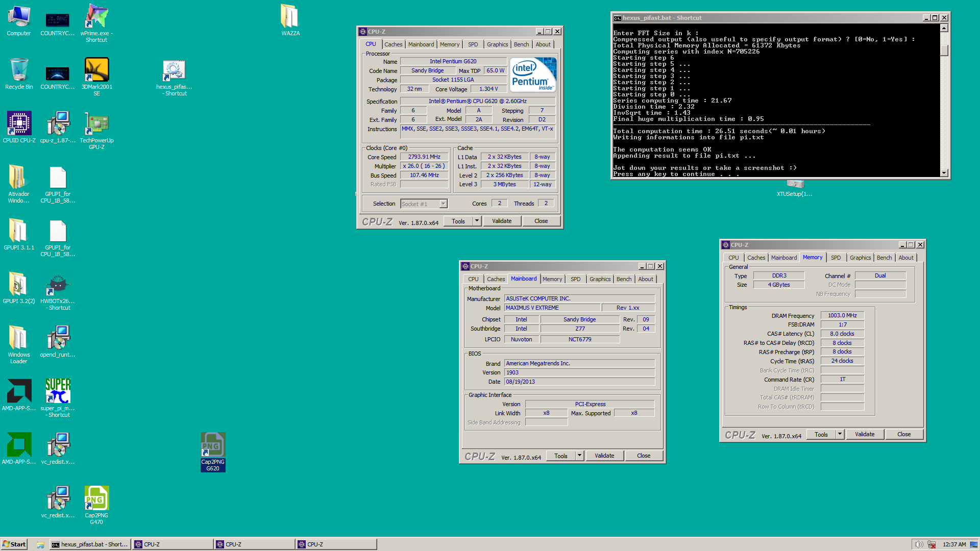Launch the HWBOTx265 shortcut
980x551 pixels.
(x=58, y=291)
